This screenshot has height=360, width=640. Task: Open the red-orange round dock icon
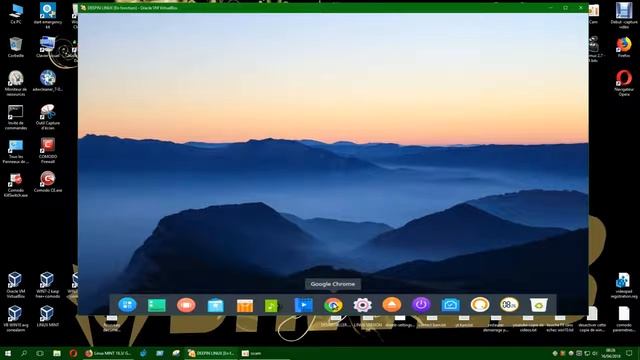[x=186, y=305]
